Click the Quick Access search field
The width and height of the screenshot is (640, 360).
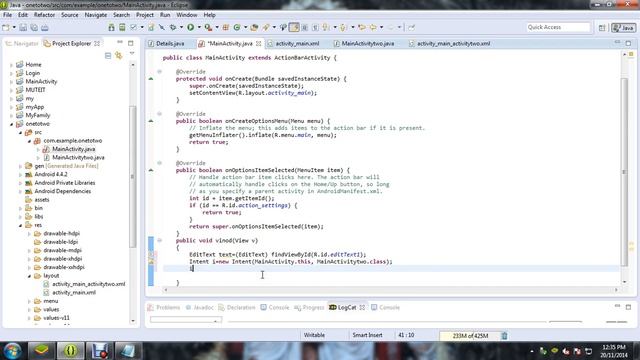coord(558,27)
